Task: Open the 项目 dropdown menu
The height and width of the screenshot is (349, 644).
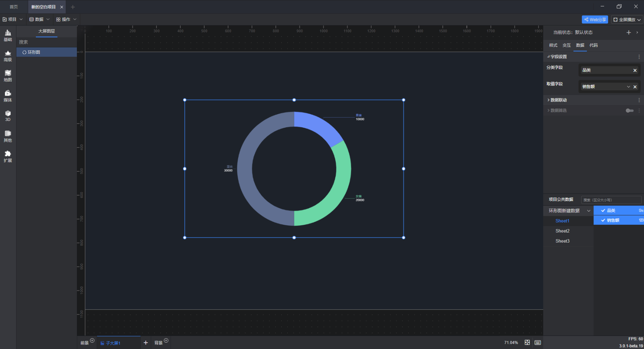Action: (x=12, y=19)
